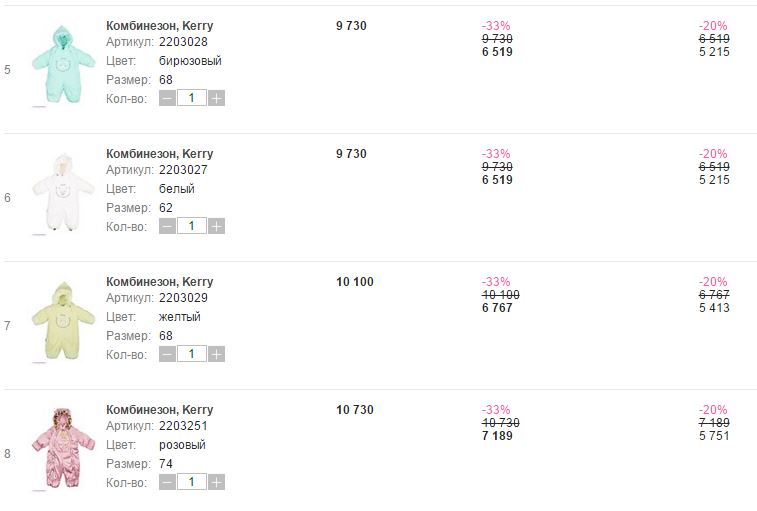The height and width of the screenshot is (511, 757).
Task: Open product title of item 7 Комбинезон, Kerry
Action: (x=159, y=282)
